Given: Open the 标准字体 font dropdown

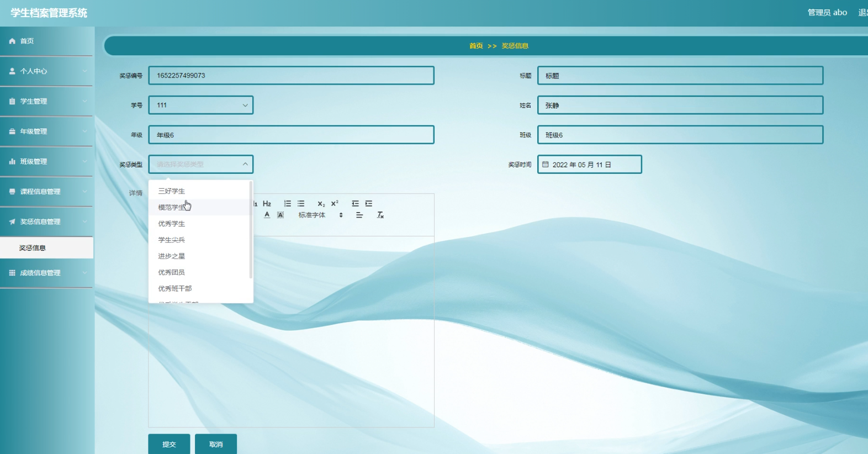Looking at the screenshot, I should pyautogui.click(x=321, y=215).
